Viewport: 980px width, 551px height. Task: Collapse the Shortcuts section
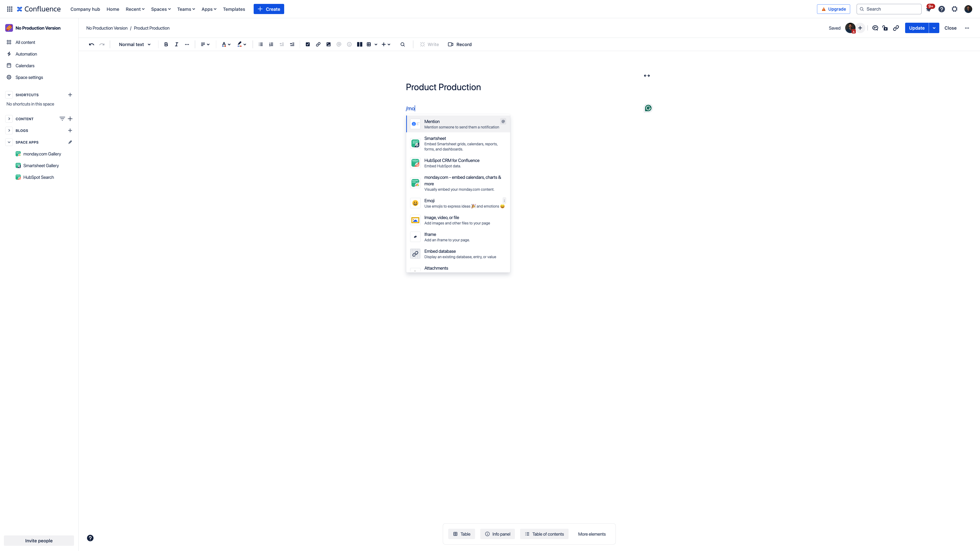point(9,95)
